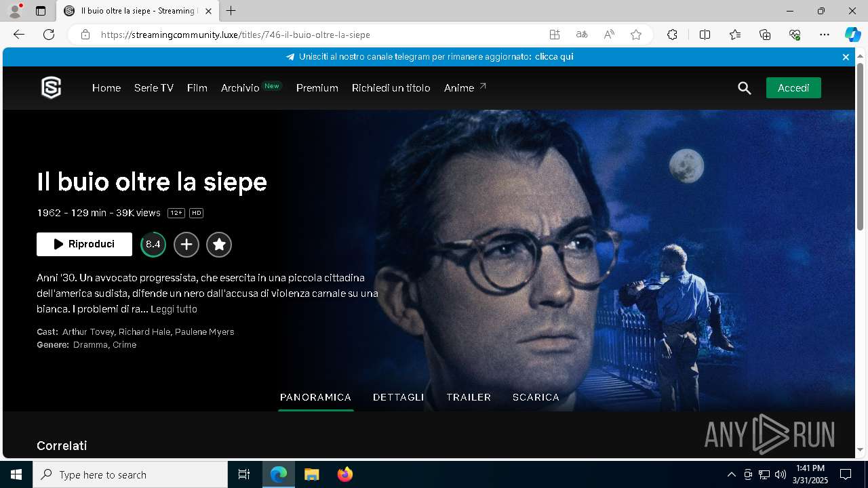Open the browser profile avatar
This screenshot has width=868, height=488.
click(14, 11)
